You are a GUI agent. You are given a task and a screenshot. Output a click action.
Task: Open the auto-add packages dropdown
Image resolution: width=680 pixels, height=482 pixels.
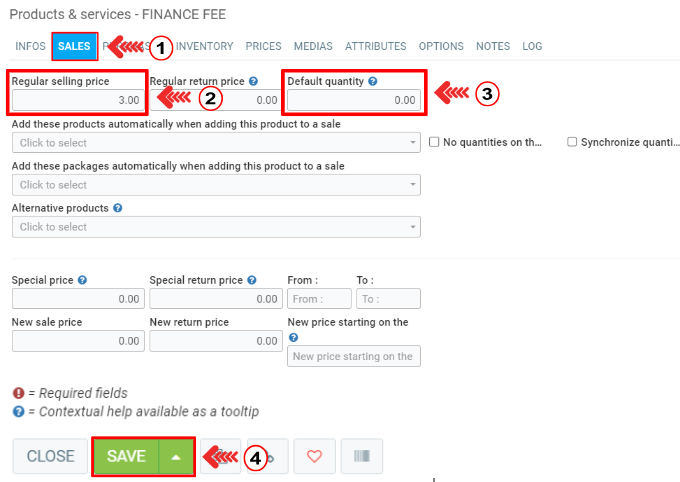pyautogui.click(x=216, y=185)
